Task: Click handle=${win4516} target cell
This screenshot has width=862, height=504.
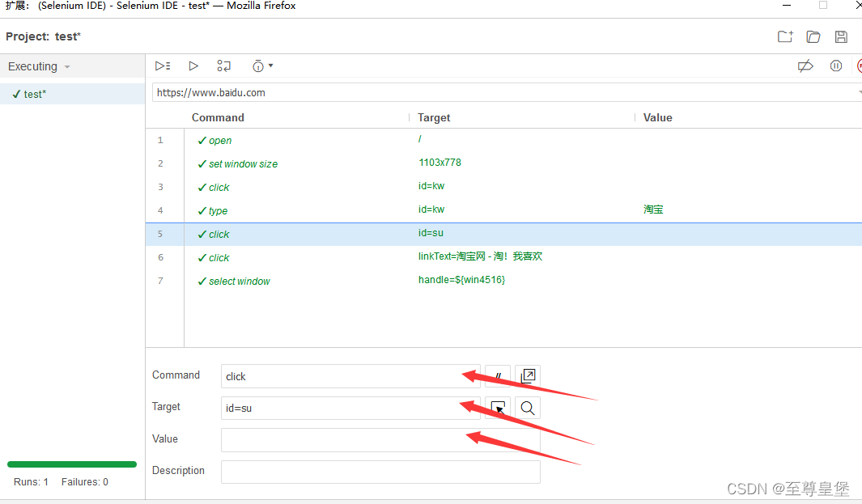Action: click(462, 280)
